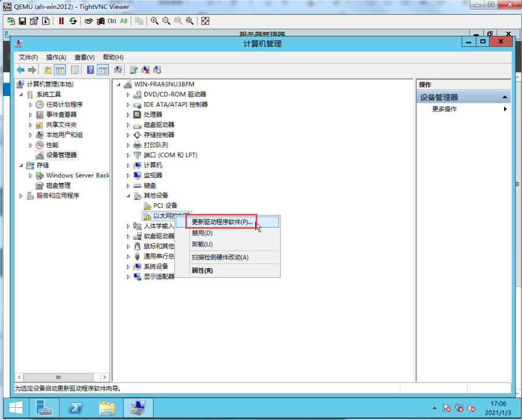Choose 属性(R) from the context menu
The width and height of the screenshot is (522, 420).
point(202,270)
